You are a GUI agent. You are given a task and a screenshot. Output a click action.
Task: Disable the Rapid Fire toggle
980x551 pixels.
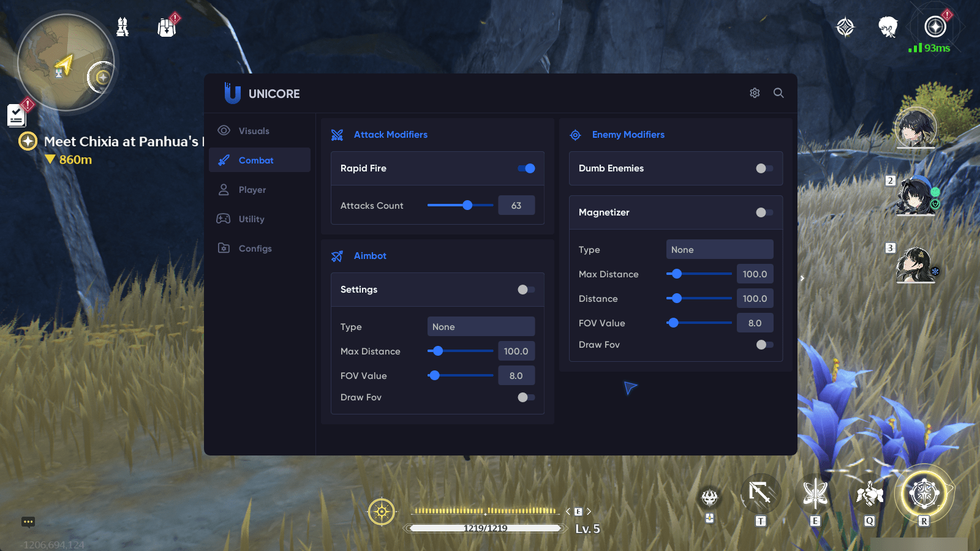pyautogui.click(x=526, y=168)
